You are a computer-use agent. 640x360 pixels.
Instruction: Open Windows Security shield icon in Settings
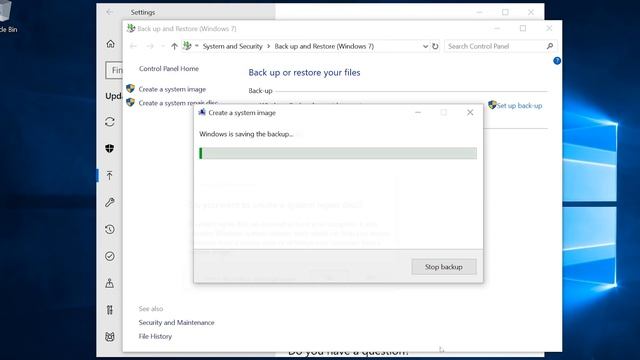(x=110, y=149)
